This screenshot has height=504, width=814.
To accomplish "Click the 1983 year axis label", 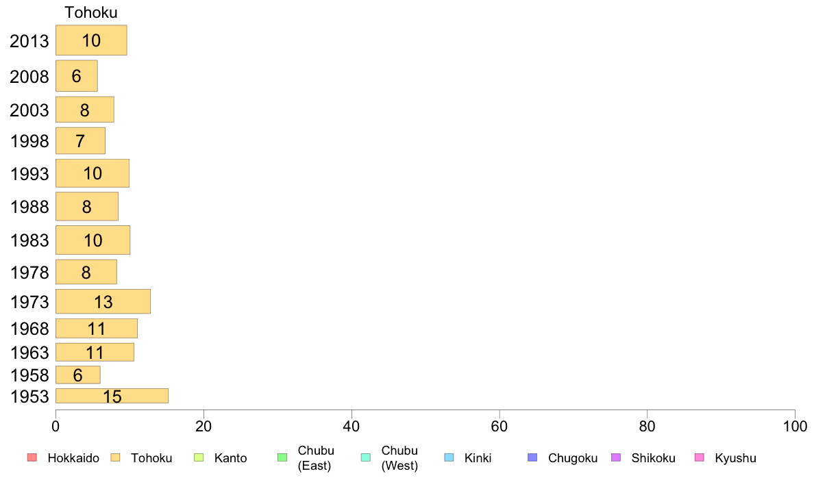I will (x=29, y=240).
